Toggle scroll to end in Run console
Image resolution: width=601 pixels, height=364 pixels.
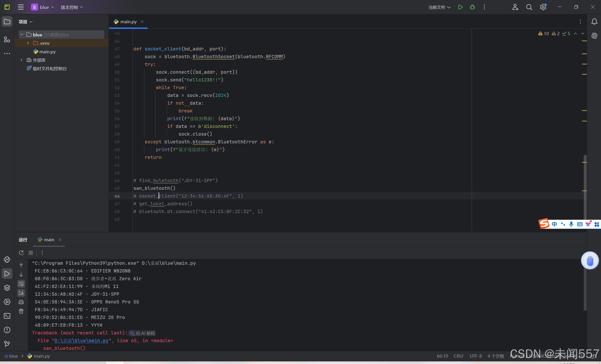(x=21, y=293)
